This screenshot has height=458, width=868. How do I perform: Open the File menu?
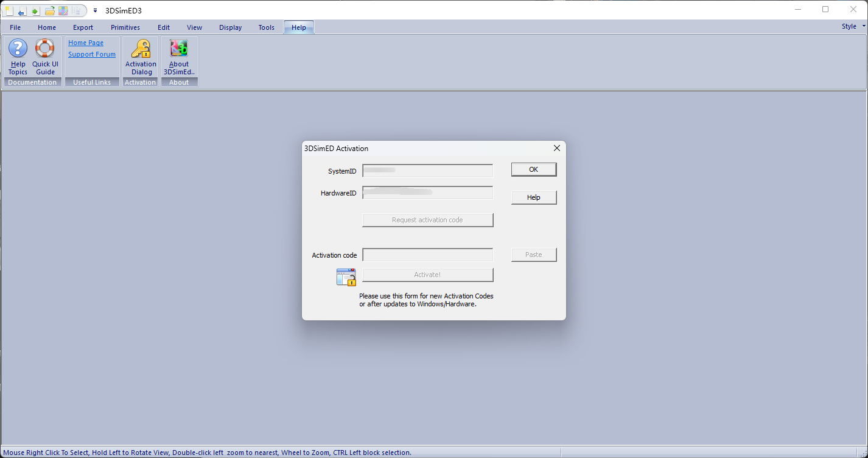(15, 27)
